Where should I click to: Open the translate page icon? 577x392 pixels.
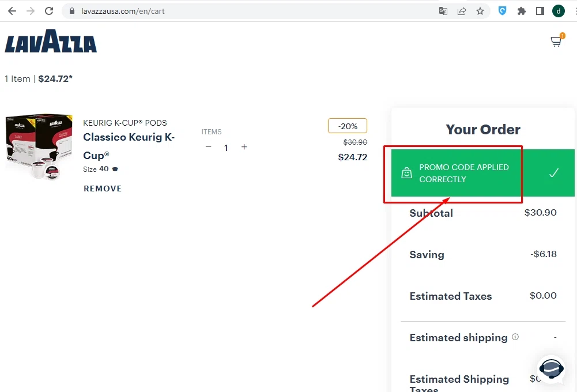pos(443,11)
